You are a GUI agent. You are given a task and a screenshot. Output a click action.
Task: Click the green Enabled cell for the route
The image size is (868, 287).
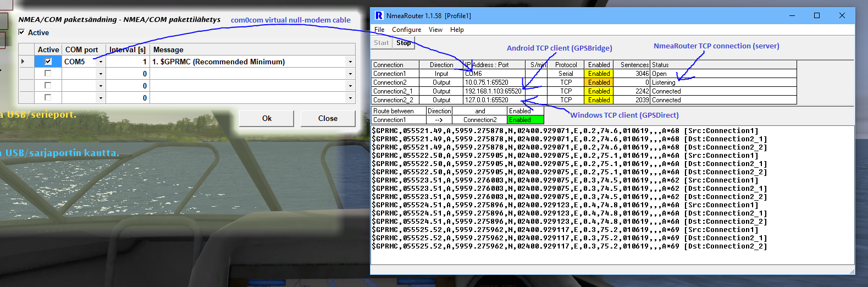click(525, 120)
